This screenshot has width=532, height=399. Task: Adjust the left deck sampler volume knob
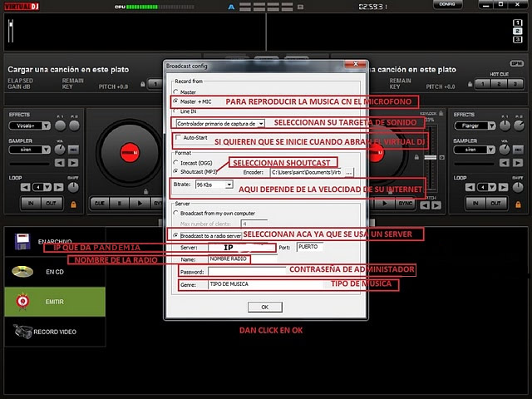pyautogui.click(x=60, y=150)
